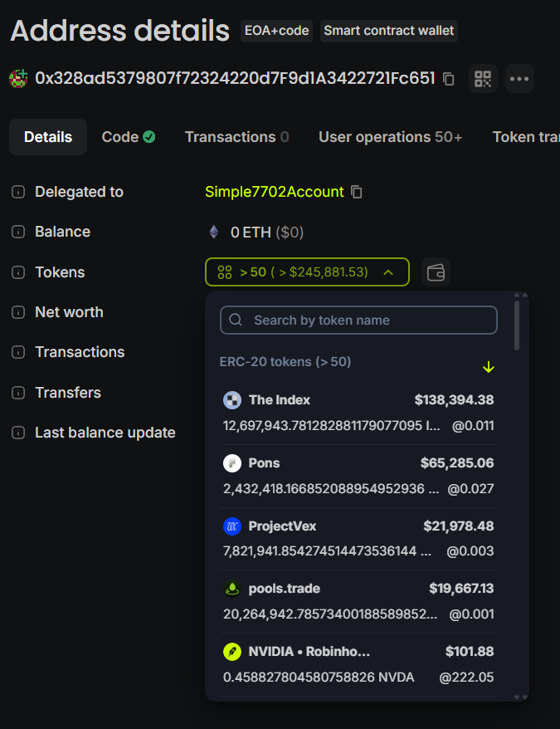Screen dimensions: 560x729
Task: Click the pools.trade token logo
Action: coord(232,589)
